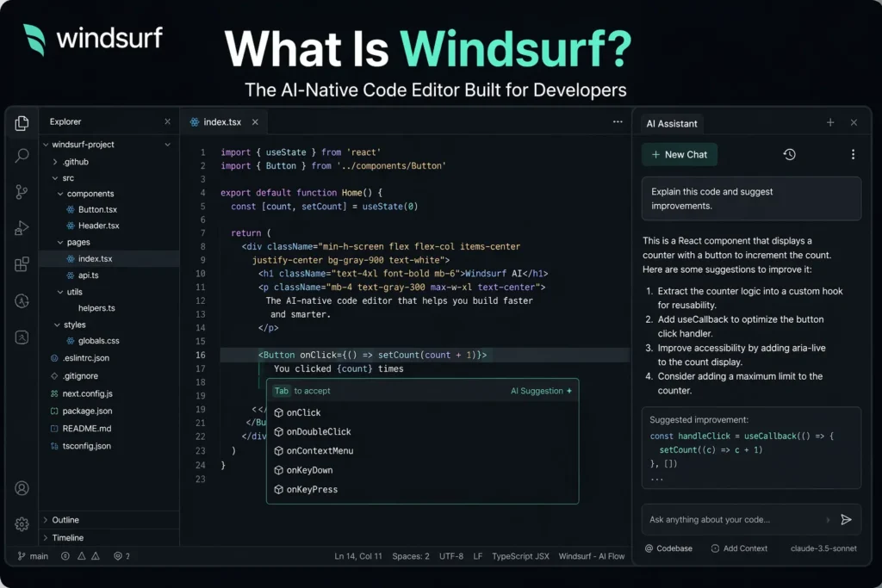
Task: Click Ln 14, Col 11 in status bar
Action: (357, 556)
